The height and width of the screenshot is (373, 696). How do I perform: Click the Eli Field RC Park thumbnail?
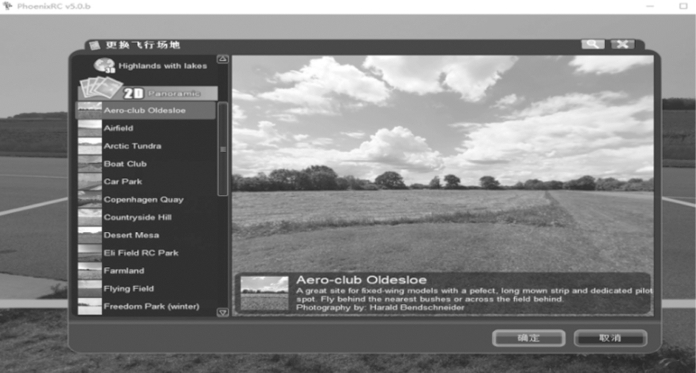point(90,253)
